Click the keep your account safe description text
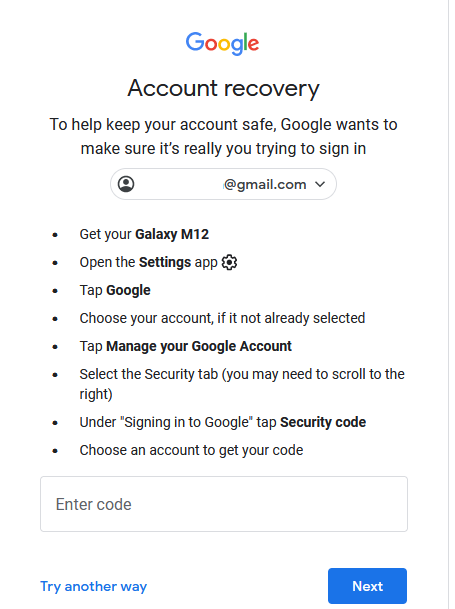This screenshot has width=455, height=609. coord(223,136)
